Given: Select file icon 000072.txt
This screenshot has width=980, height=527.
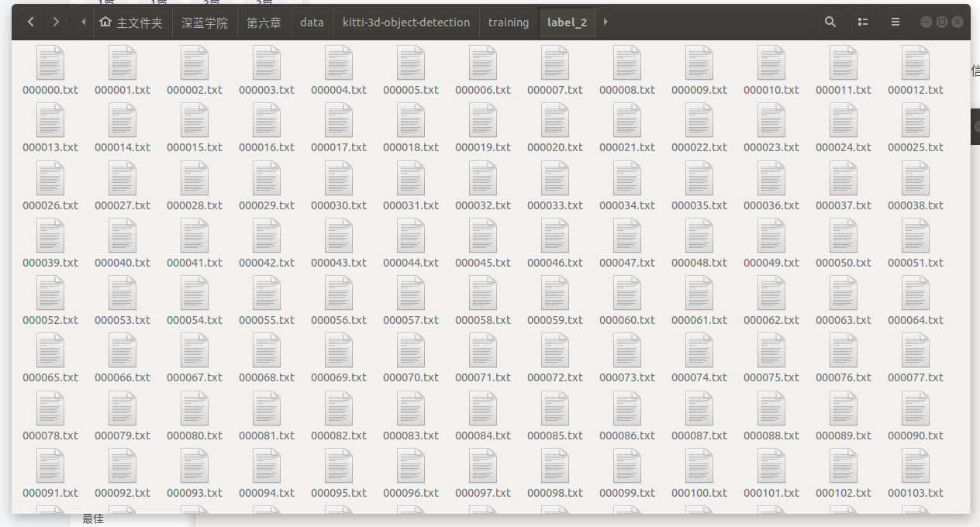Looking at the screenshot, I should pos(555,350).
